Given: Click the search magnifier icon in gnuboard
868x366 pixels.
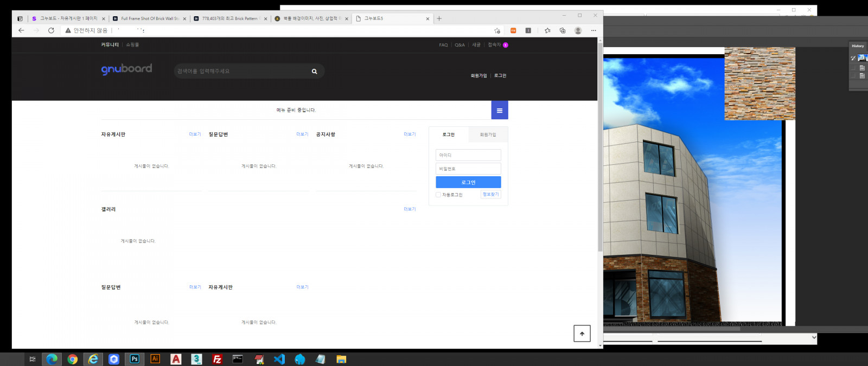Looking at the screenshot, I should tap(314, 72).
